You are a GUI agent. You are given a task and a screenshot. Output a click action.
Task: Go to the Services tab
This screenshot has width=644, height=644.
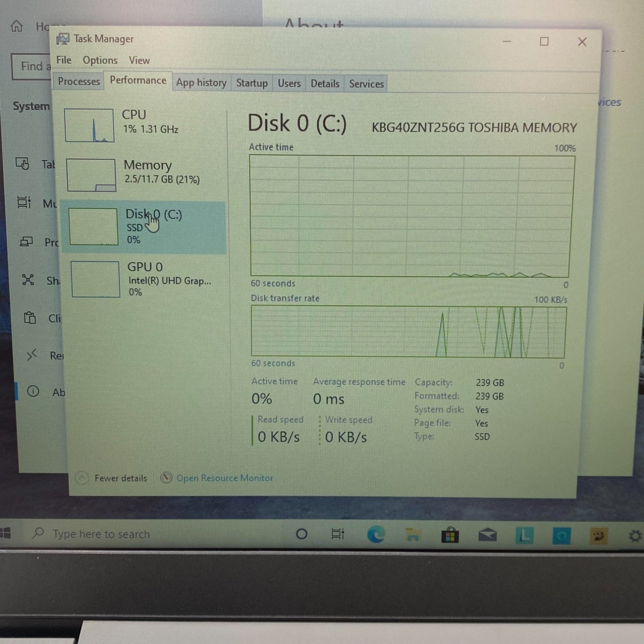click(366, 84)
